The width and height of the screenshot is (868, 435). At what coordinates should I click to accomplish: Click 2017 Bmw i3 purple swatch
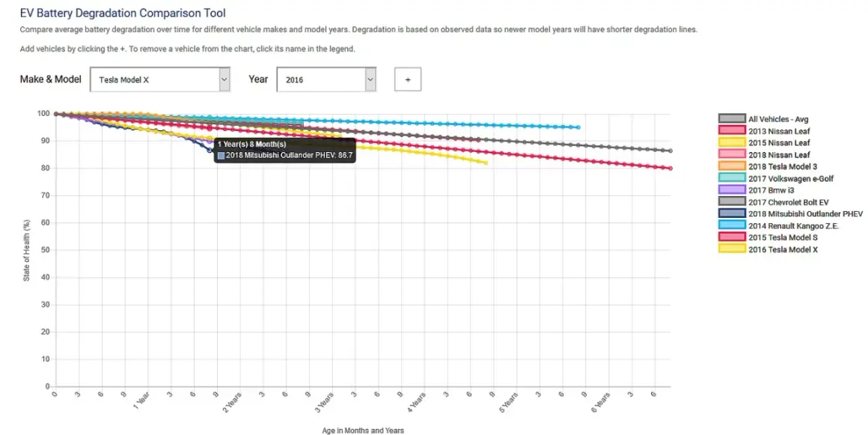[732, 189]
